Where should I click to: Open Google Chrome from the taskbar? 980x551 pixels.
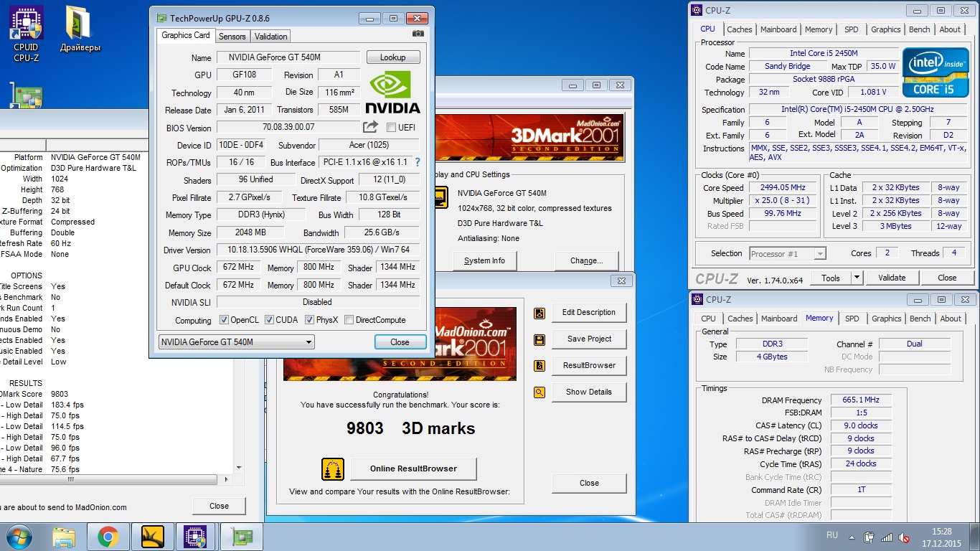(x=108, y=537)
